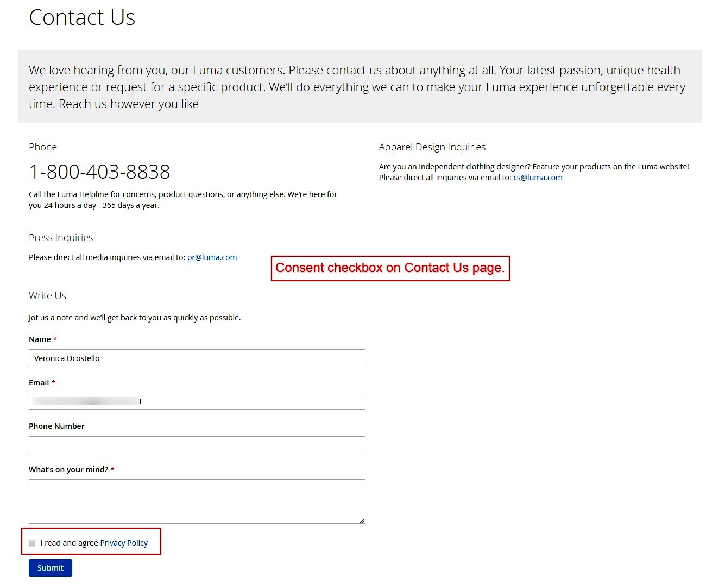Click the textarea resize grip handle

(362, 521)
